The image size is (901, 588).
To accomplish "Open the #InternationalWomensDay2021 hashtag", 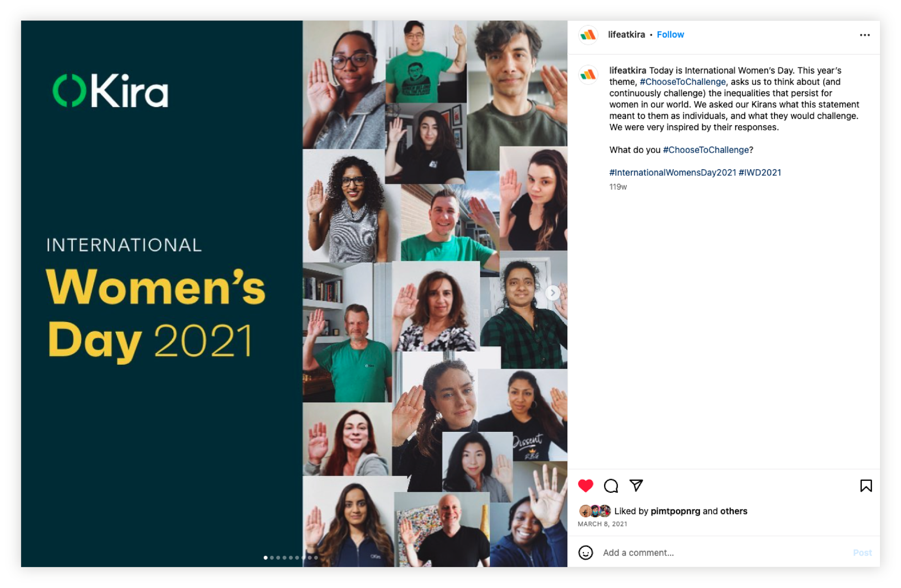I will (x=673, y=173).
